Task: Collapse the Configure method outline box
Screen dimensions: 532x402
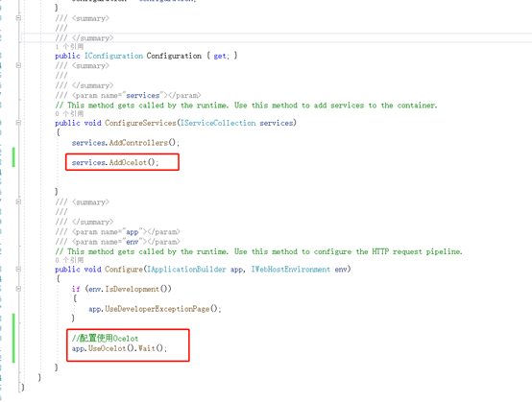Action: click(18, 270)
